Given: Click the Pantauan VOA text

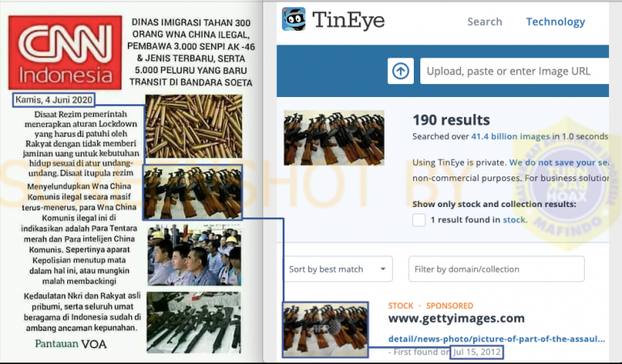Looking at the screenshot, I should tap(70, 344).
